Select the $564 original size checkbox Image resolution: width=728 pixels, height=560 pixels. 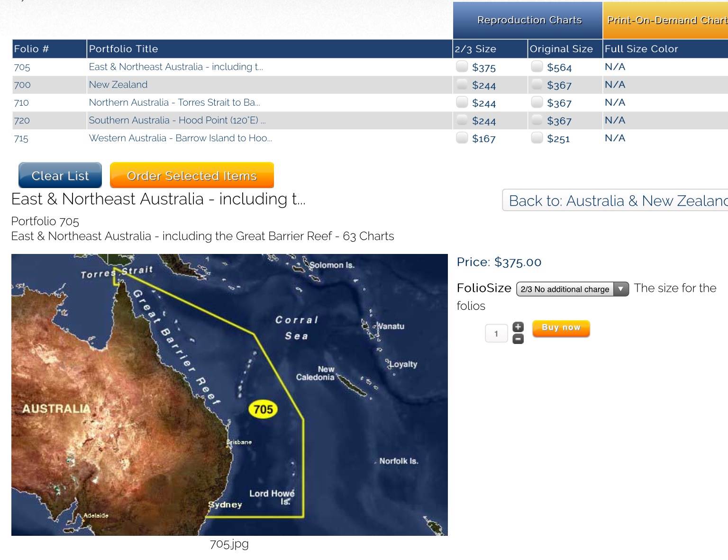pos(537,66)
